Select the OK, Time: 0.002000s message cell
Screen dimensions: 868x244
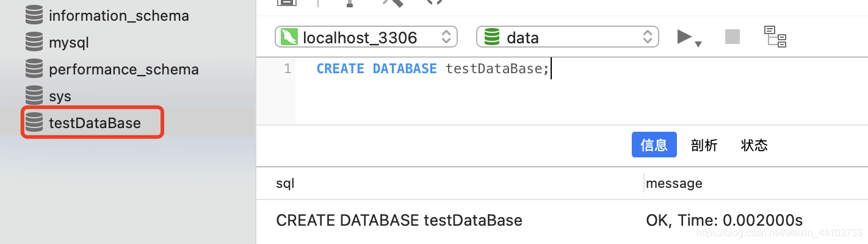(x=724, y=220)
